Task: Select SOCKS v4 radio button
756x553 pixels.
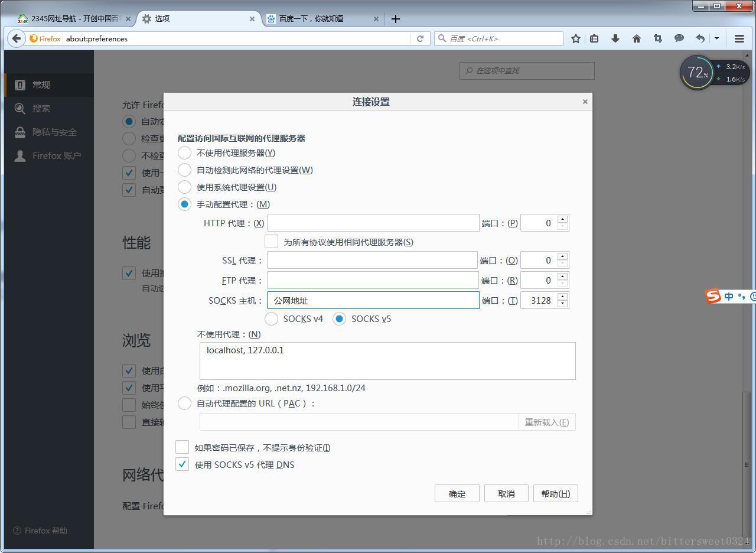Action: [x=272, y=319]
